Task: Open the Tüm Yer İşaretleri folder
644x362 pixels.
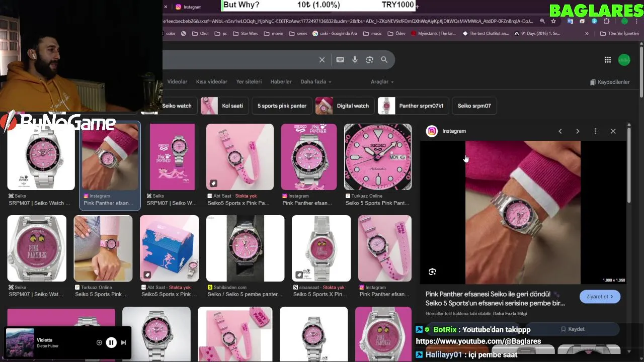Action: pyautogui.click(x=619, y=34)
